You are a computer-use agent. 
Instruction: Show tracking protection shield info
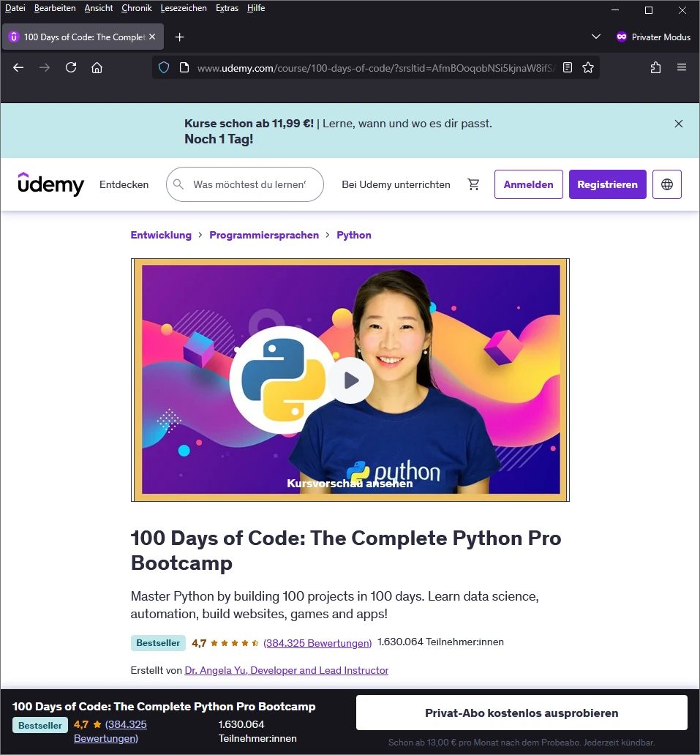[x=164, y=68]
